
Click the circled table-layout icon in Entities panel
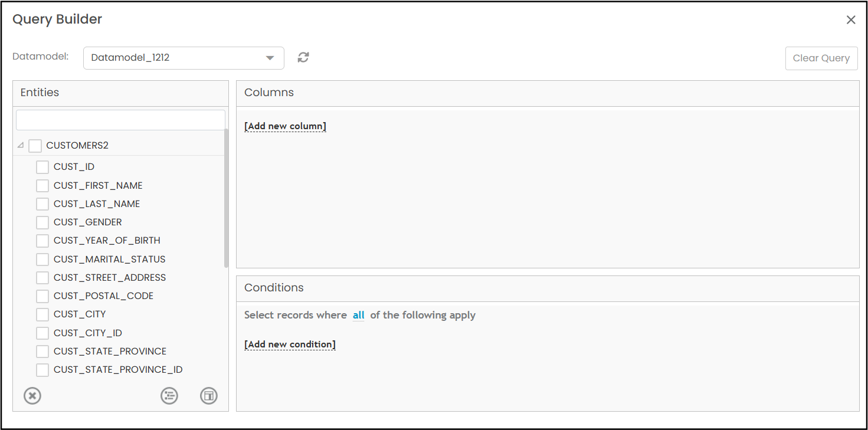coord(209,396)
